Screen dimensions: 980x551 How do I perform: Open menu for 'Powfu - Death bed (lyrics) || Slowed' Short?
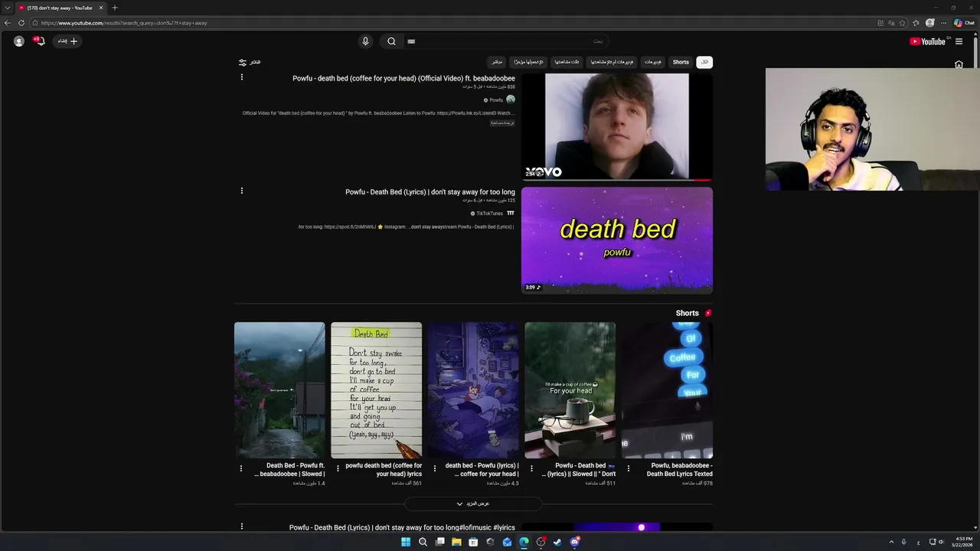pos(531,468)
